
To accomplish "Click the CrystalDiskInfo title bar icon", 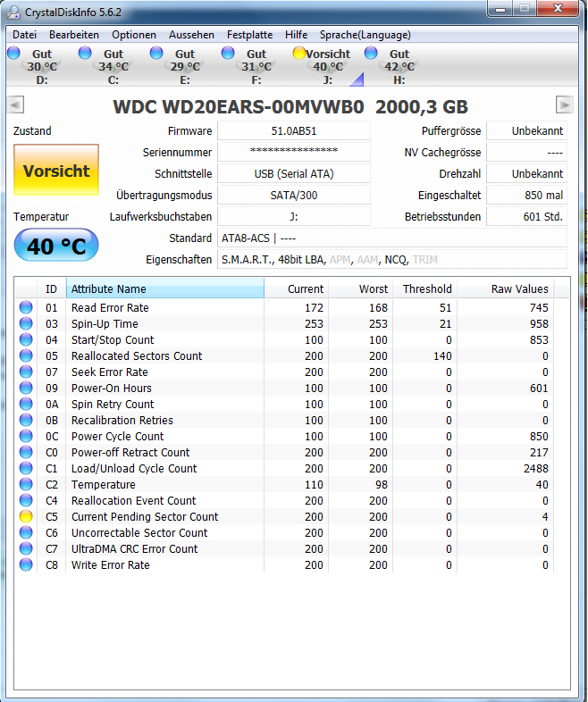I will tap(13, 13).
